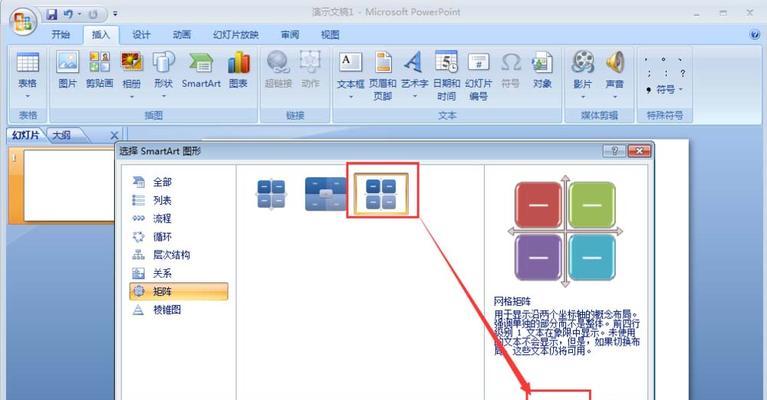Viewport: 767px width, 400px height.
Task: Insert a 声音 sound clip
Action: [x=614, y=70]
